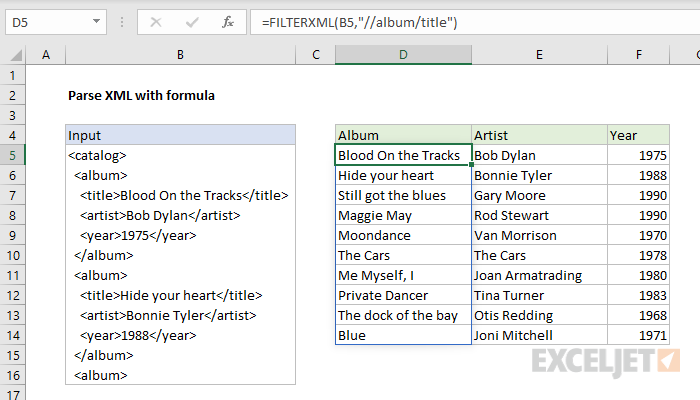This screenshot has height=400, width=700.
Task: Click the Name Box showing D5
Action: point(56,22)
